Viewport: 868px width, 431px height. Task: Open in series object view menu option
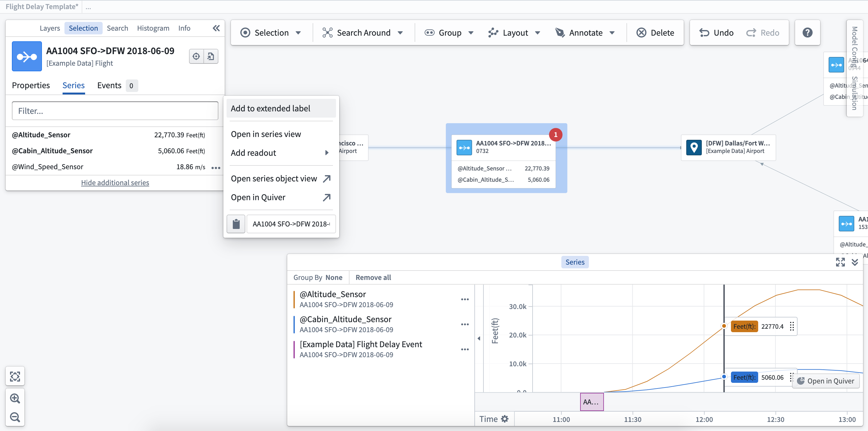tap(280, 178)
